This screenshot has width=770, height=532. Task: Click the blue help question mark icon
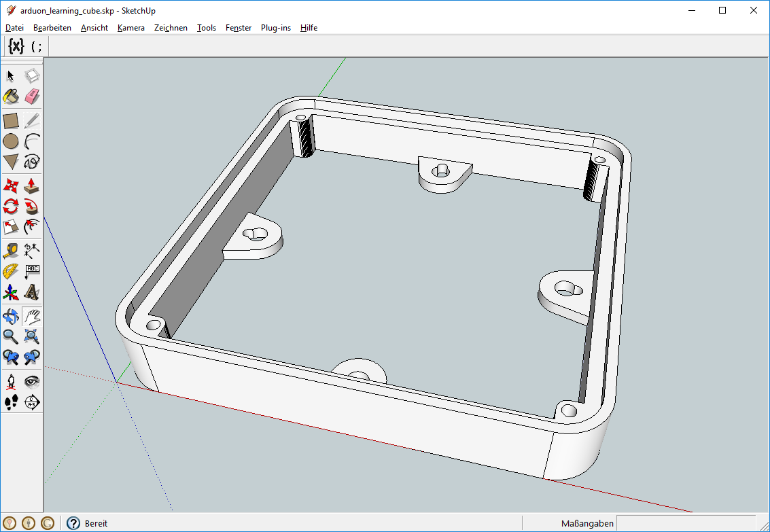pyautogui.click(x=73, y=523)
